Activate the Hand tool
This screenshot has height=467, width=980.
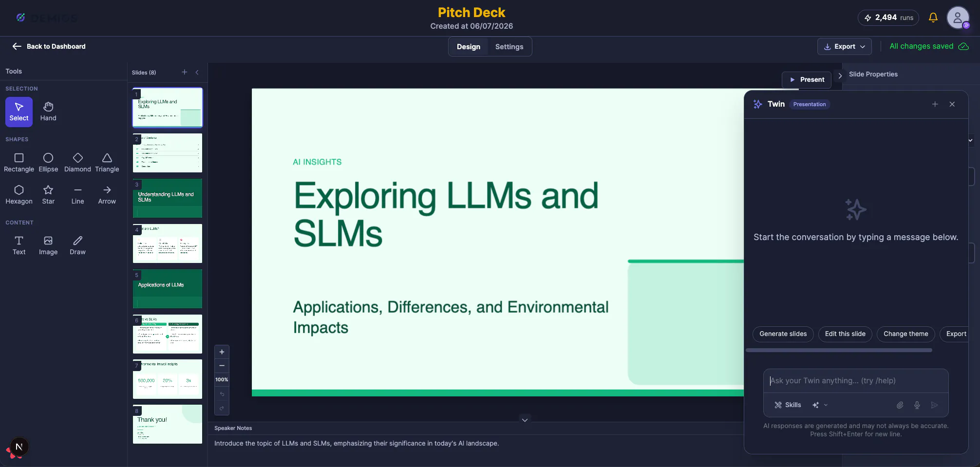coord(48,112)
